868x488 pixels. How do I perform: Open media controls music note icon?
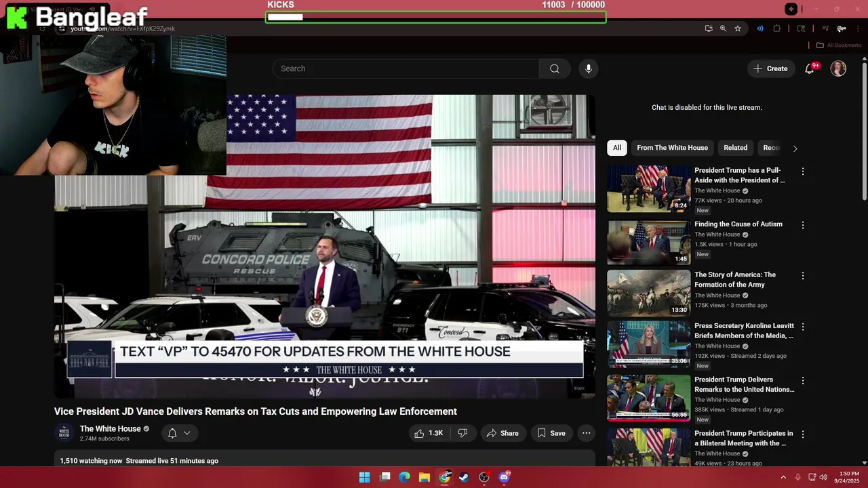[825, 28]
